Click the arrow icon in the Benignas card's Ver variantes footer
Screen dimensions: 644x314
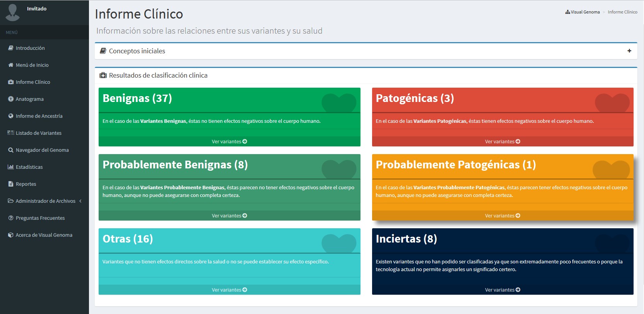(x=245, y=141)
